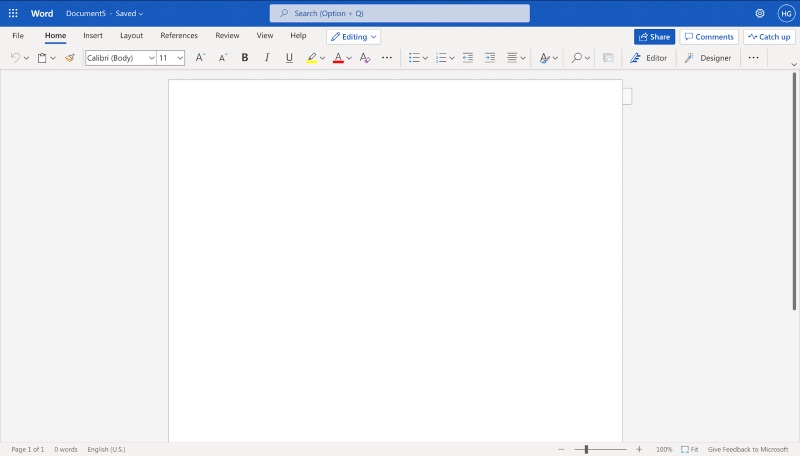
Task: Clear formatting with eraser icon
Action: click(365, 58)
